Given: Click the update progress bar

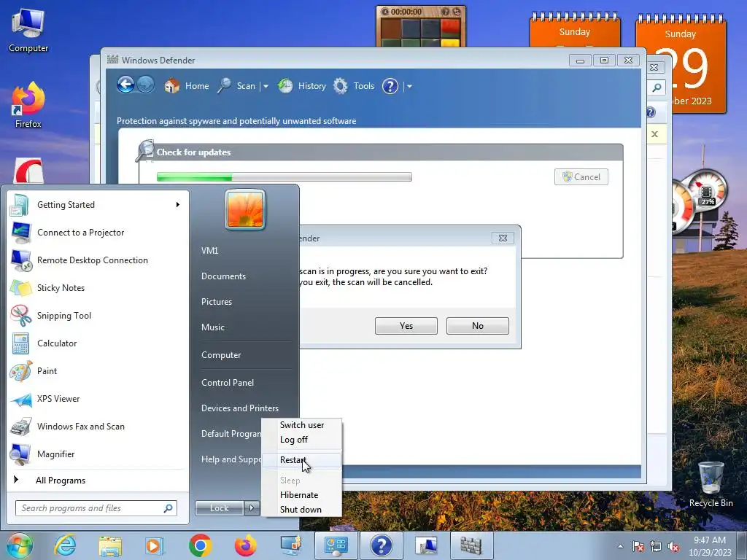Looking at the screenshot, I should [x=285, y=177].
